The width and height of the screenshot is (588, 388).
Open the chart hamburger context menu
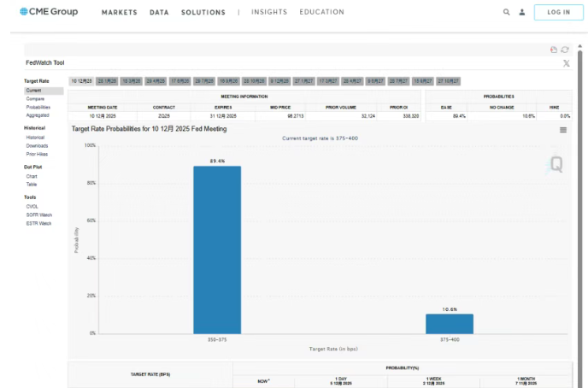pyautogui.click(x=563, y=130)
